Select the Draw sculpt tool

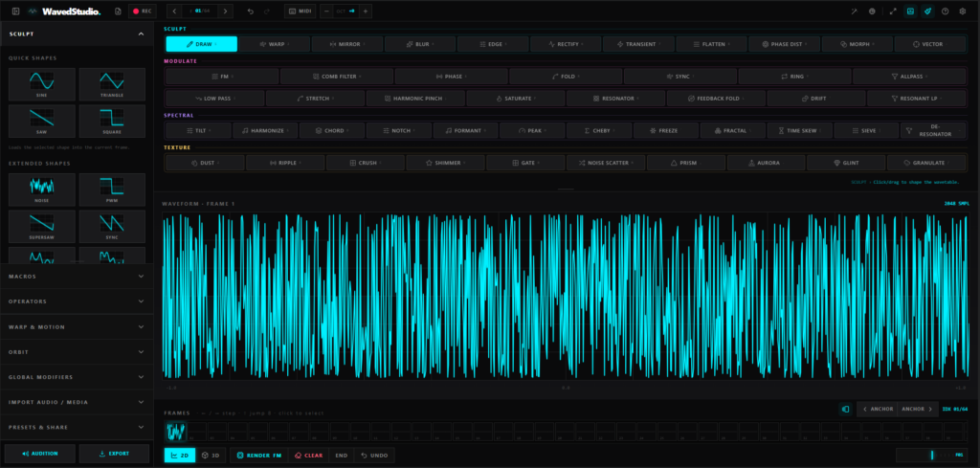coord(201,44)
